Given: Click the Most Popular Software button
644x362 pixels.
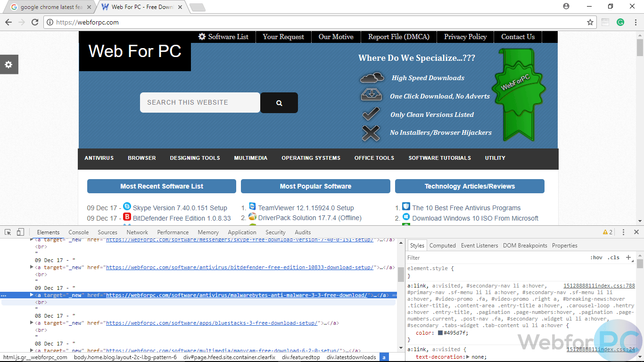Looking at the screenshot, I should coord(315,186).
